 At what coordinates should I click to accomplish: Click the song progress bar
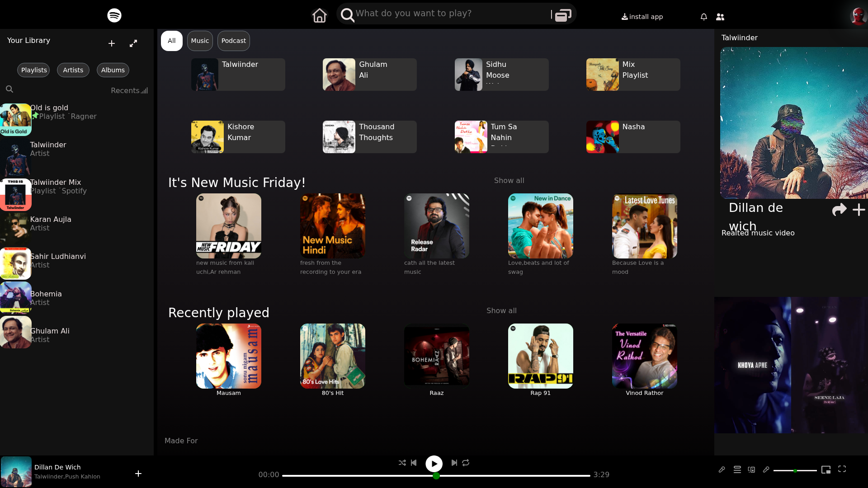click(436, 475)
